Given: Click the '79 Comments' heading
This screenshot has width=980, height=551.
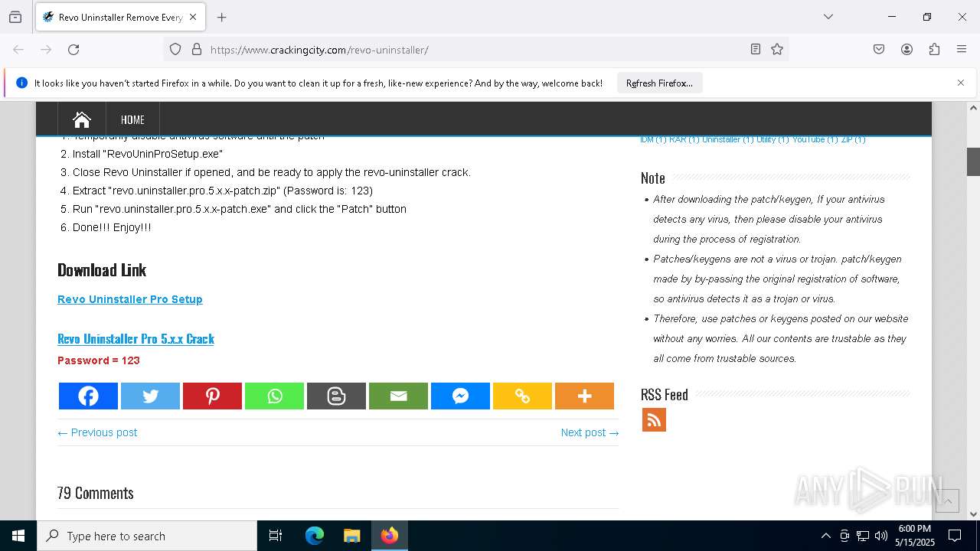Looking at the screenshot, I should click(96, 493).
